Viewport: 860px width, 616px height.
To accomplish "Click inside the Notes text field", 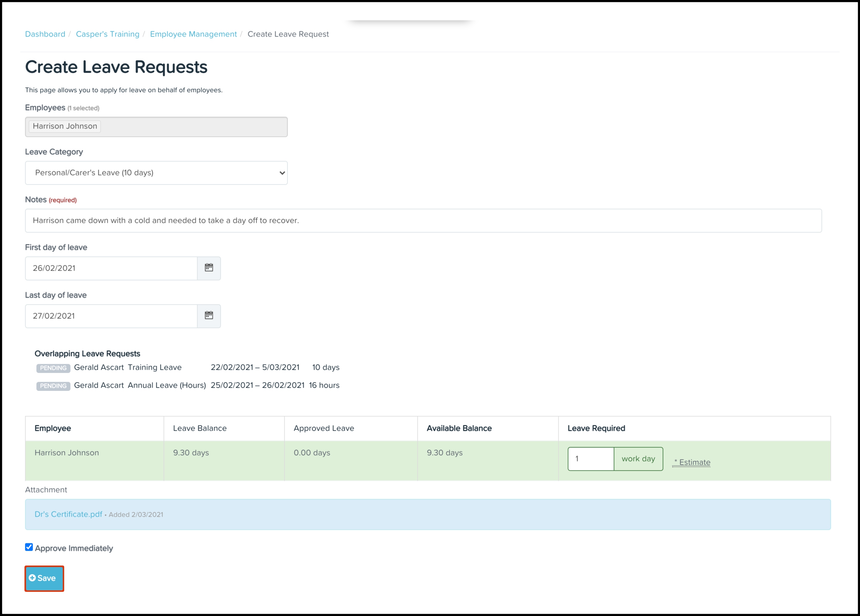I will click(423, 220).
